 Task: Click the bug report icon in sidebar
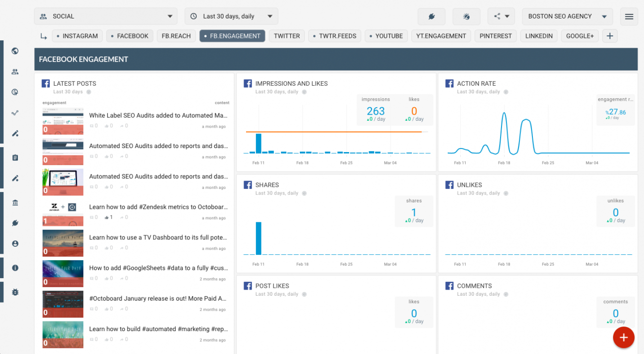[x=15, y=292]
